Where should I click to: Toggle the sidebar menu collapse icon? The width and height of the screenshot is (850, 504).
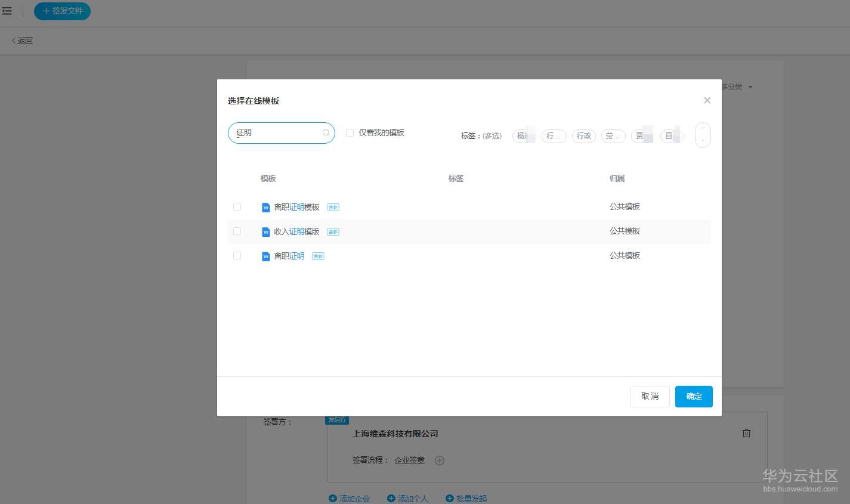[7, 11]
